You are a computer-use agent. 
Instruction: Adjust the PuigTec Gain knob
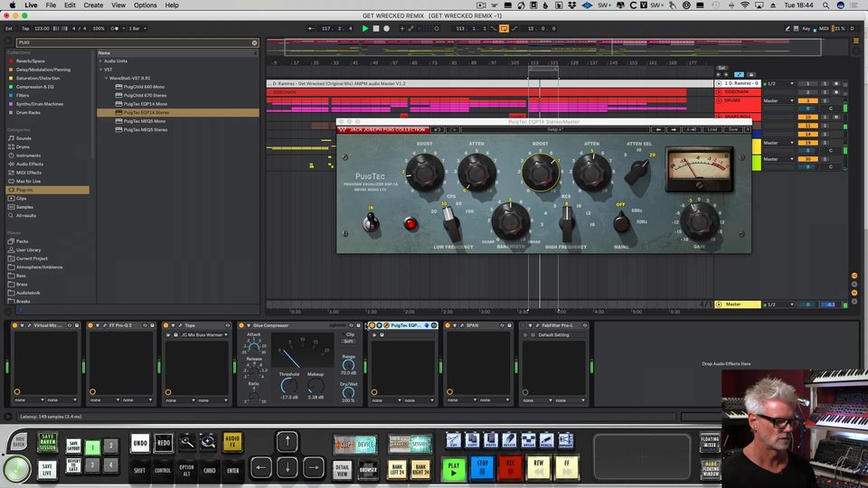pos(699,220)
